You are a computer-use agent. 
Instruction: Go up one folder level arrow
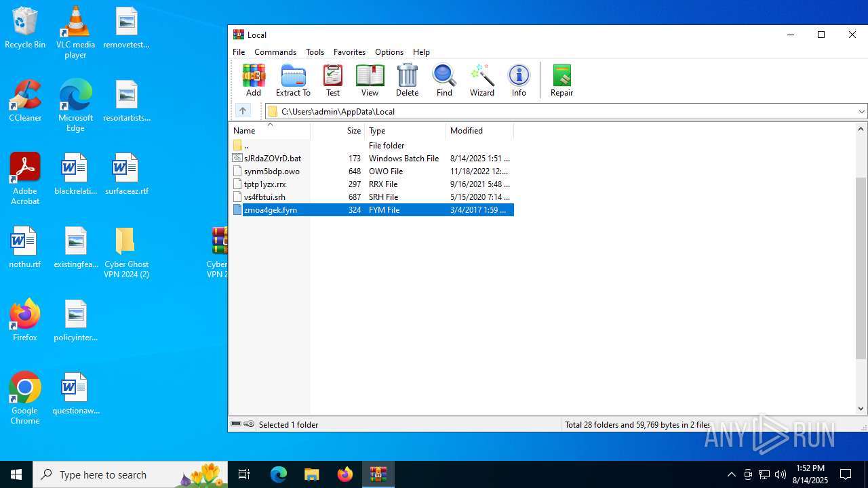tap(243, 111)
